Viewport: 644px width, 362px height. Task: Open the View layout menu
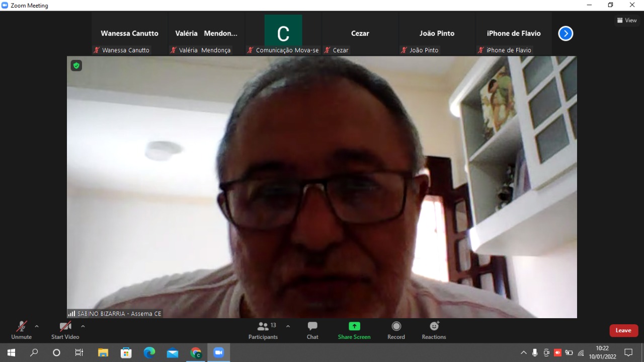(627, 20)
